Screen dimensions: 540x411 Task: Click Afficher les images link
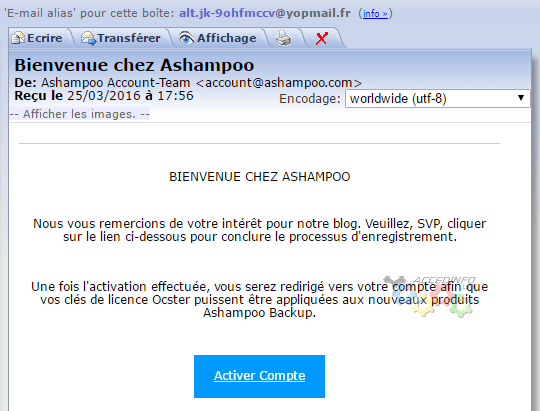pos(80,114)
